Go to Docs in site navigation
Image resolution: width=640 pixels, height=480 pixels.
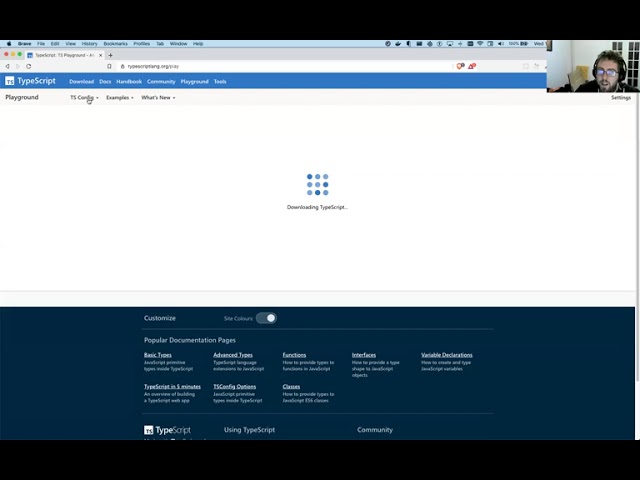tap(105, 82)
